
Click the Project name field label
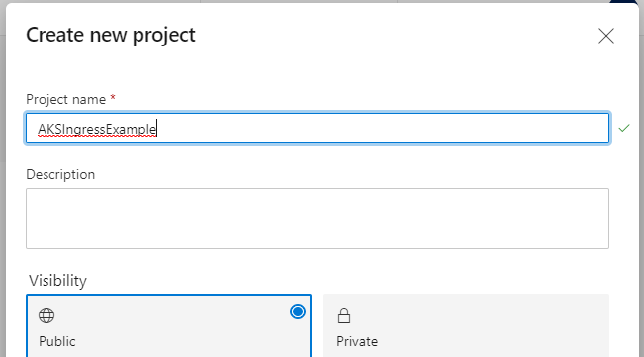point(65,99)
